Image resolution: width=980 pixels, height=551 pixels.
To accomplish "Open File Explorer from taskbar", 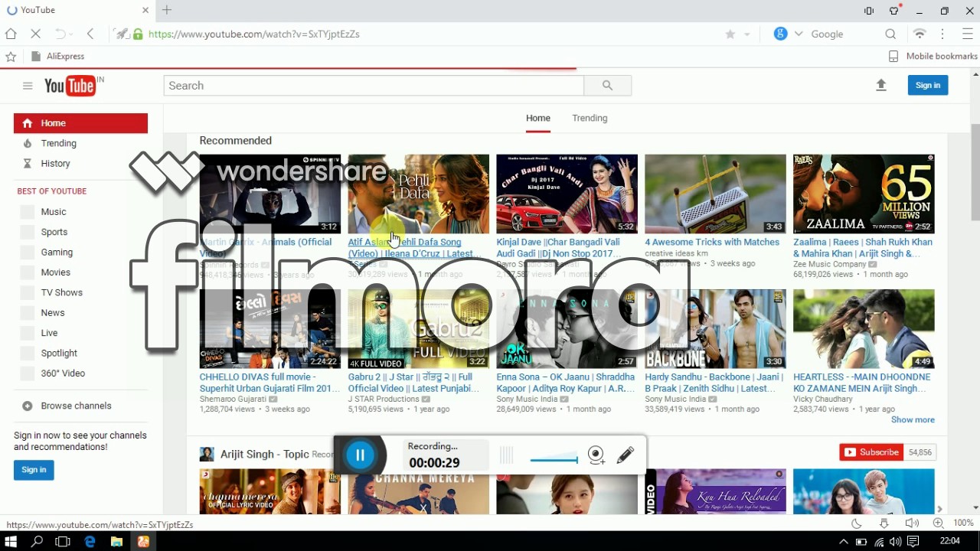I will [x=116, y=541].
